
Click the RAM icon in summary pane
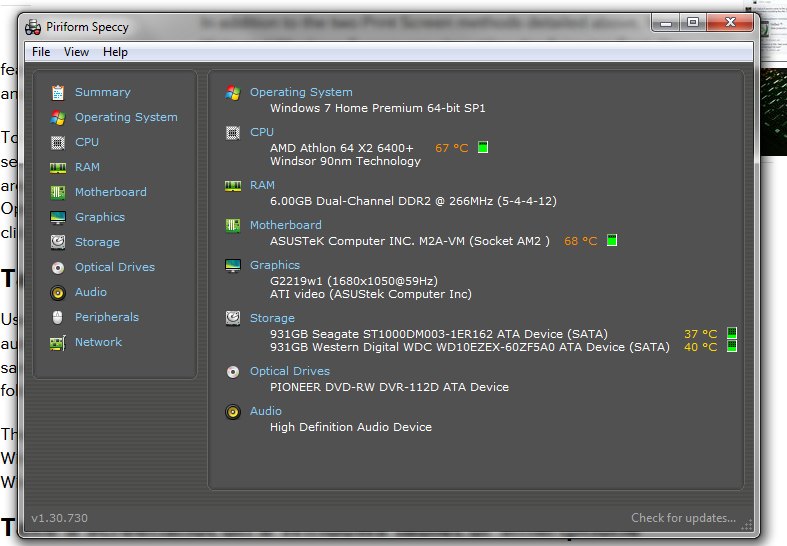[233, 186]
